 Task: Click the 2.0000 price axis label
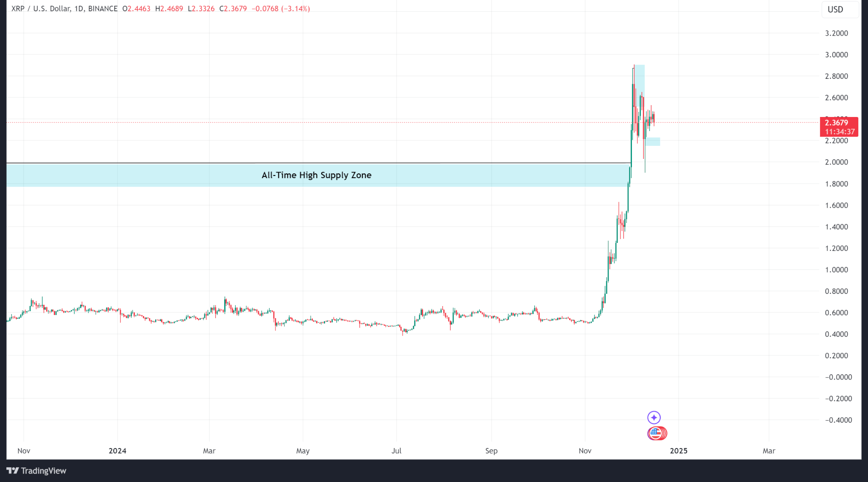point(836,162)
